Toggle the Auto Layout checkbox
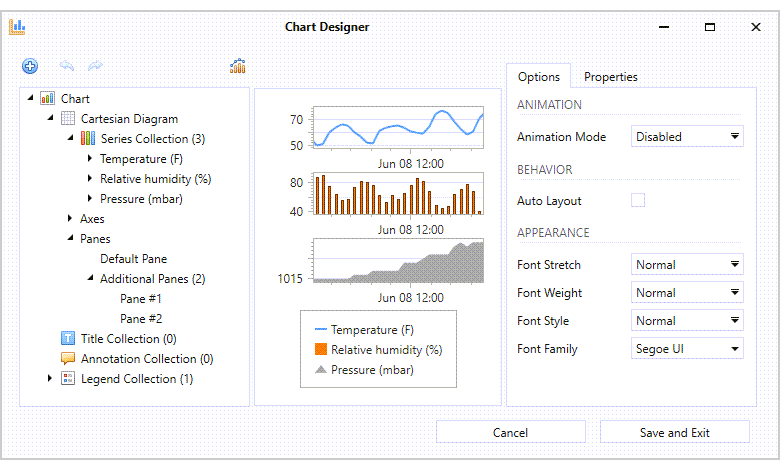 (x=638, y=201)
